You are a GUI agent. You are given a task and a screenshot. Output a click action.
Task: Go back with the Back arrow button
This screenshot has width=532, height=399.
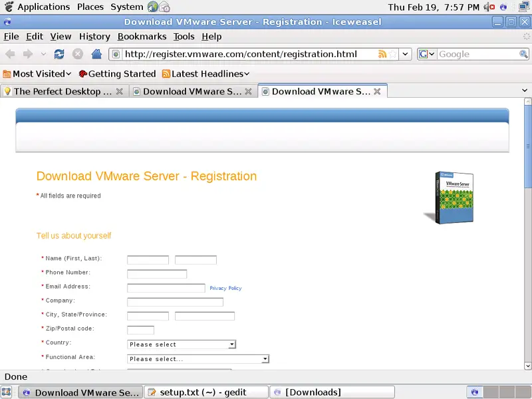(x=10, y=54)
